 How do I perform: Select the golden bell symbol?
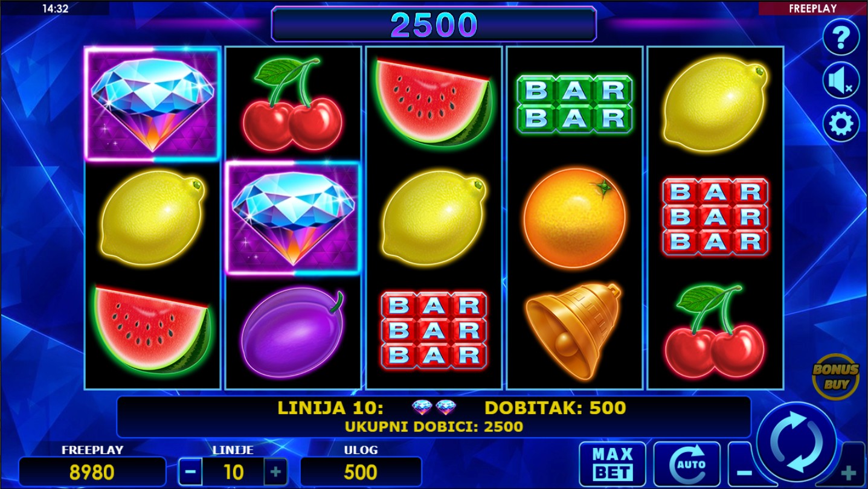click(x=573, y=331)
